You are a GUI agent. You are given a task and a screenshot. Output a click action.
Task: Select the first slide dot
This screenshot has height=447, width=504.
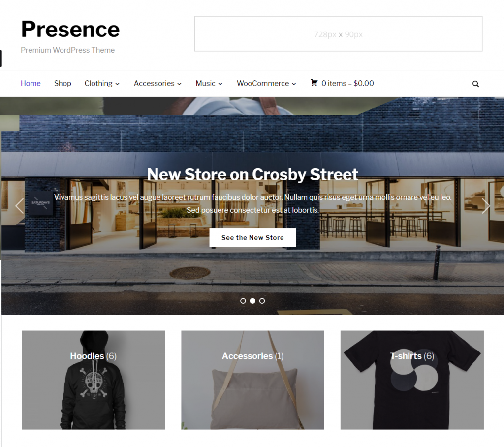(x=243, y=301)
